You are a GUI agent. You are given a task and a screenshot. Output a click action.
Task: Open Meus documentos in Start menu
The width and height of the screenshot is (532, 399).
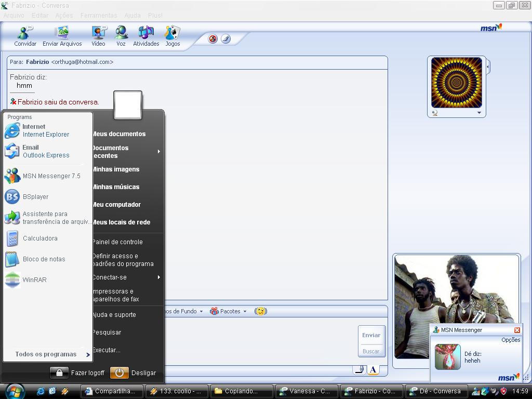119,134
